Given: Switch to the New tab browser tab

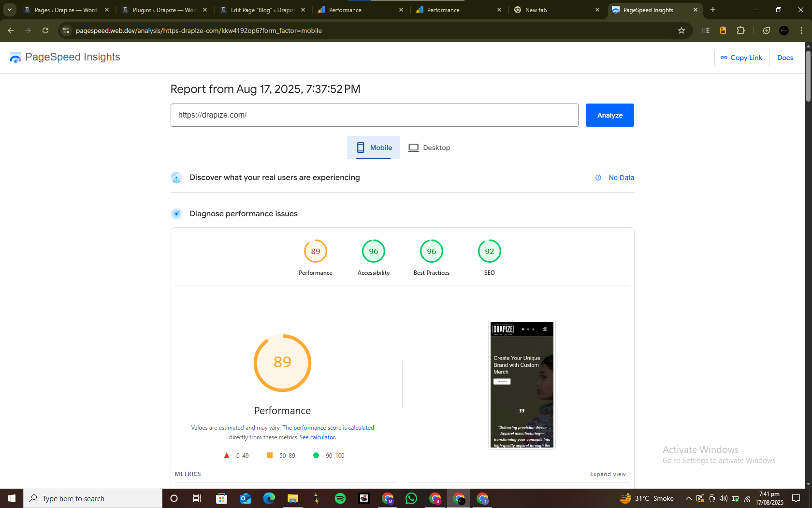Looking at the screenshot, I should tap(557, 10).
